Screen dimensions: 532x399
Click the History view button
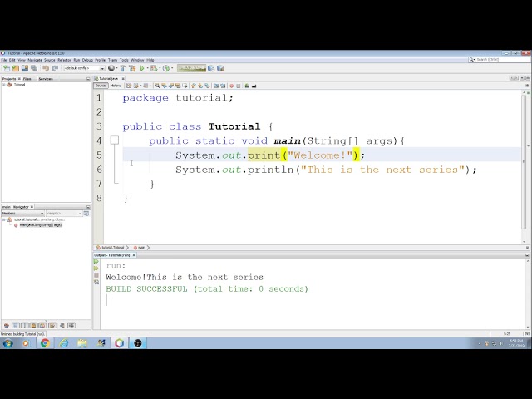click(x=116, y=86)
